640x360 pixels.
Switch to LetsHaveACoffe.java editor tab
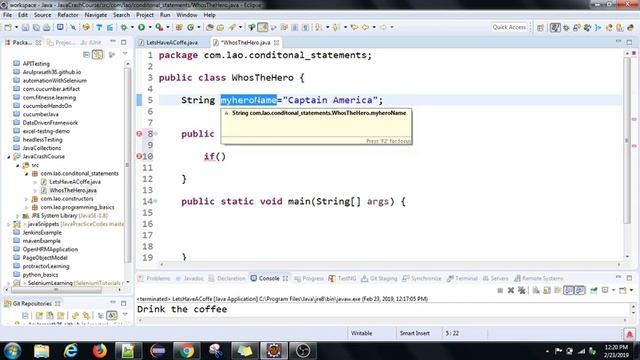(x=172, y=42)
